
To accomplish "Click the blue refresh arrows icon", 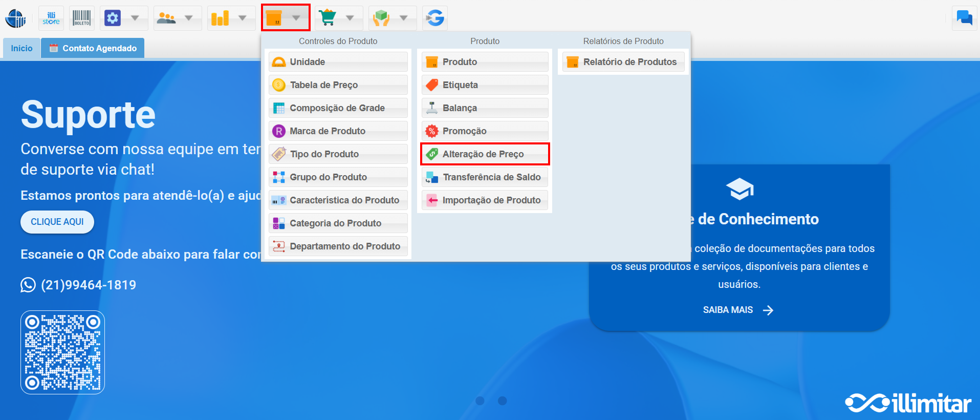I will tap(435, 18).
